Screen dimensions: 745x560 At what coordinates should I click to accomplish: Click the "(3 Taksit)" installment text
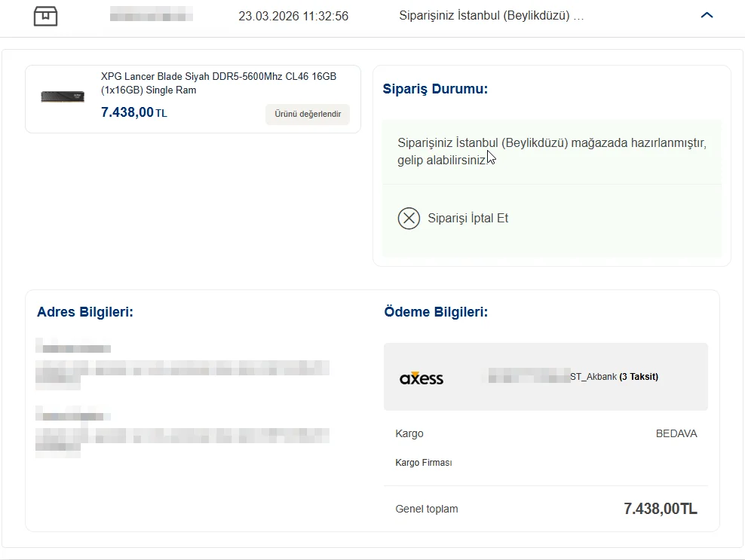(x=639, y=377)
